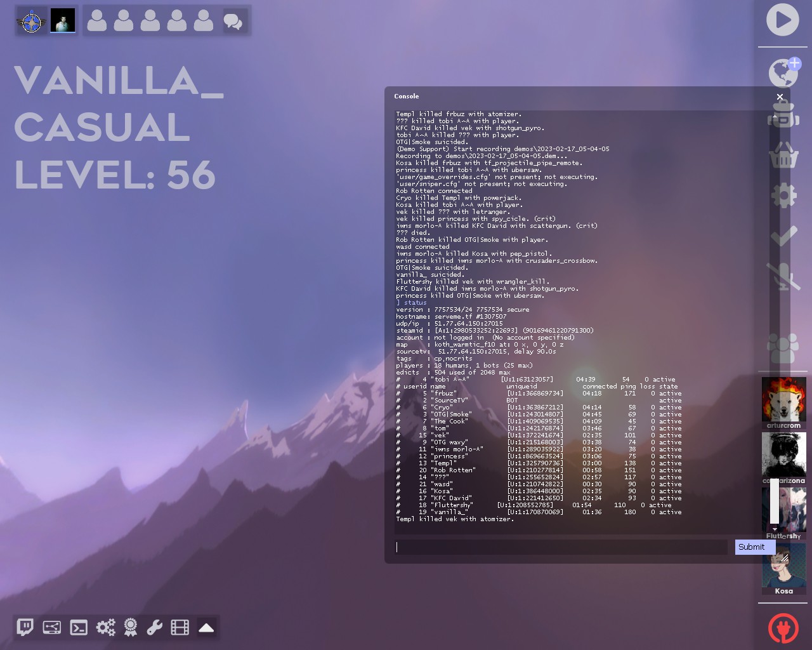The image size is (812, 650).
Task: Open the developer console terminal icon
Action: pos(79,628)
